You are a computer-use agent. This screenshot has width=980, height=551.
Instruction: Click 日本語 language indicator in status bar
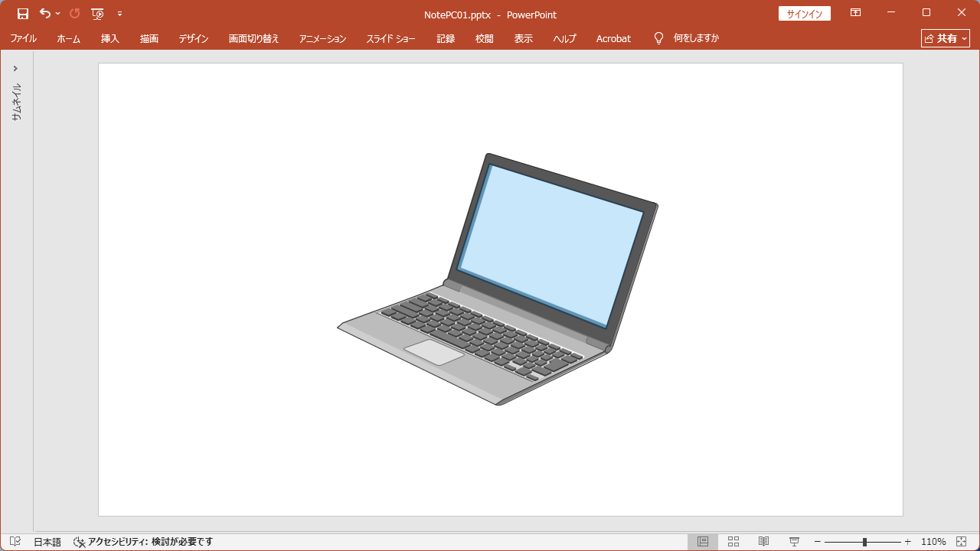(46, 541)
